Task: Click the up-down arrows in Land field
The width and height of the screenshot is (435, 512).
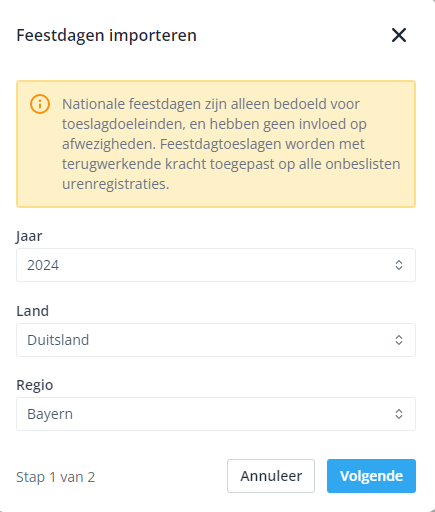Action: coord(399,340)
